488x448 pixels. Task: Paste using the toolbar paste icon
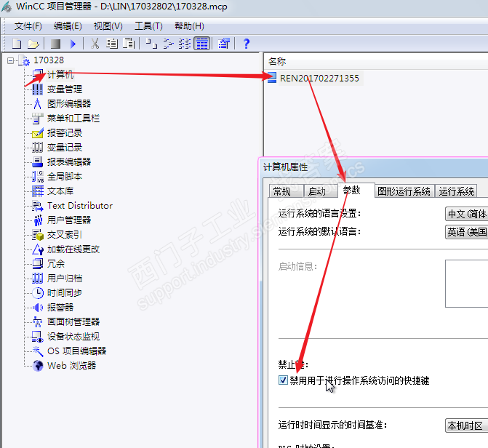click(129, 44)
